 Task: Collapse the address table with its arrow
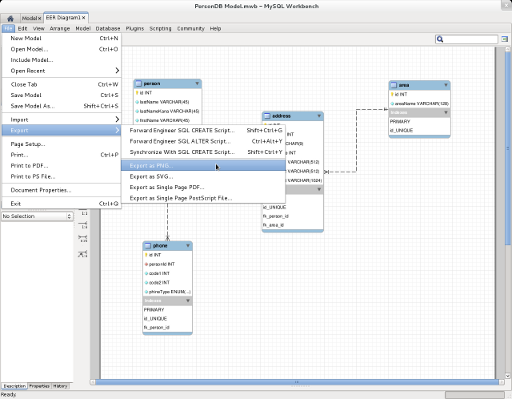coord(319,116)
